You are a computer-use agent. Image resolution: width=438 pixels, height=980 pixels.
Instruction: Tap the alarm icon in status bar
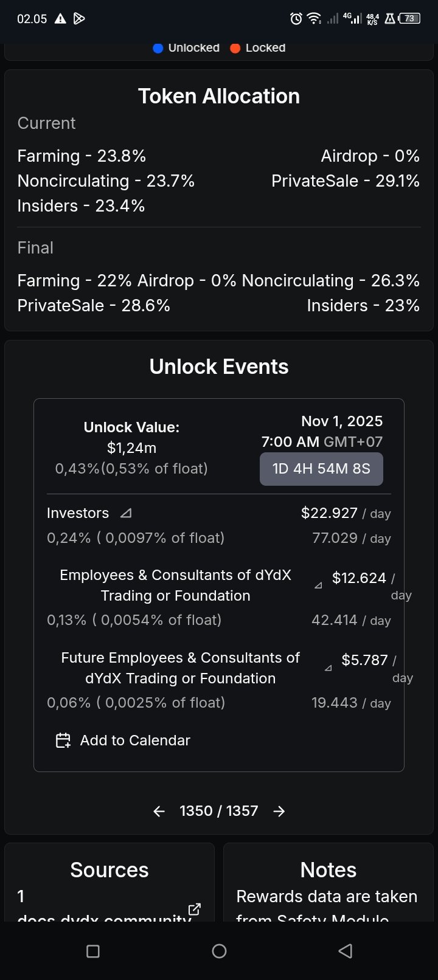296,19
